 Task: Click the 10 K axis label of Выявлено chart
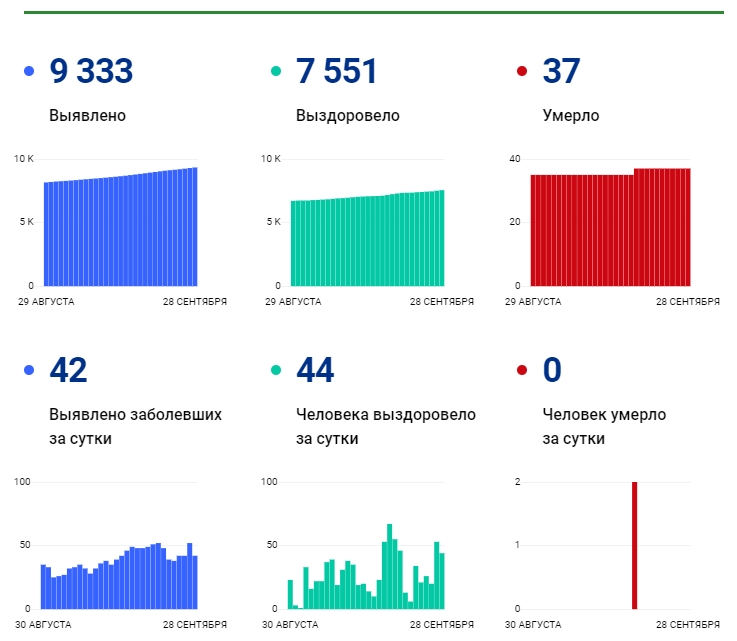(x=24, y=159)
